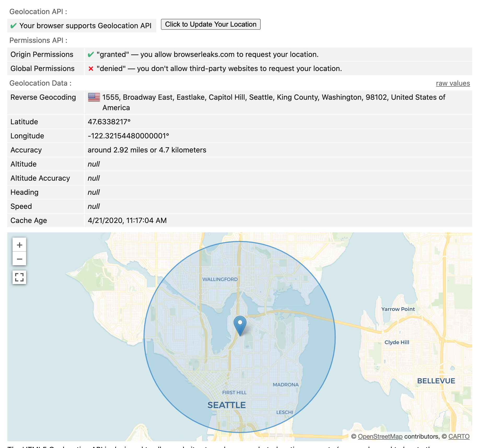Click the WALLINGFORD label on the map
Viewport: 478px width, 448px height.
click(220, 279)
